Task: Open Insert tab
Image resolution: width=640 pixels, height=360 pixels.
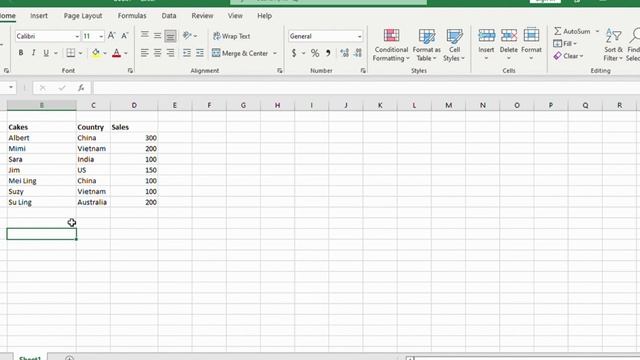Action: click(39, 16)
